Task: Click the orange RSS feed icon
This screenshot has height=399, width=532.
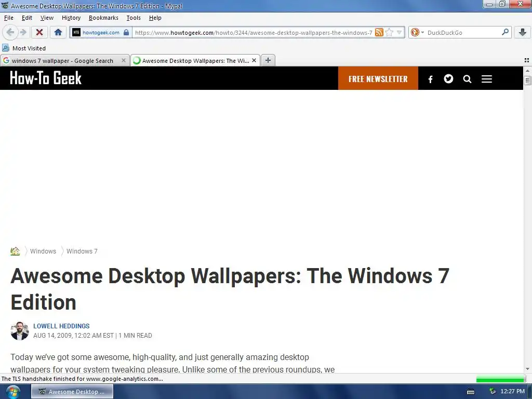Action: [x=379, y=32]
